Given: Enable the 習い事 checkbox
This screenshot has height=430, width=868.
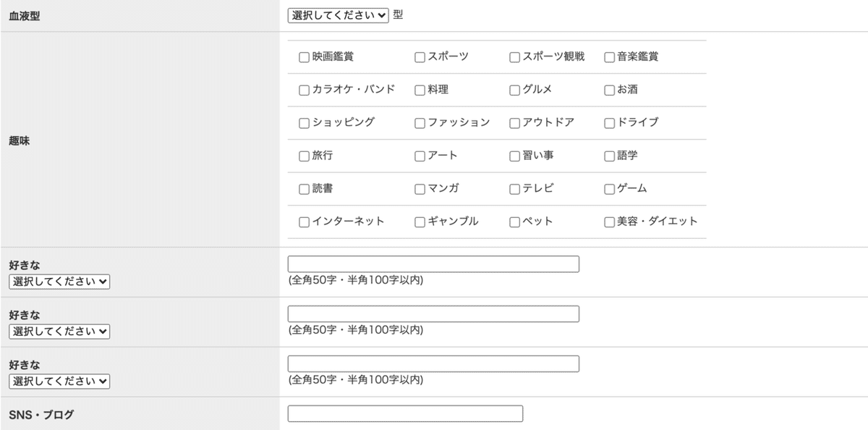Looking at the screenshot, I should [515, 156].
